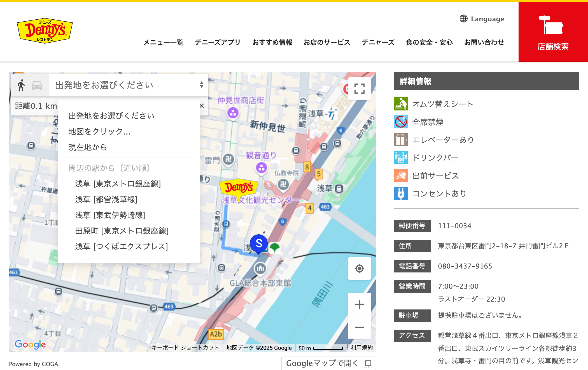The width and height of the screenshot is (588, 370).
Task: Select 浅草 [東京メトロ銀座線] station
Action: pyautogui.click(x=118, y=184)
